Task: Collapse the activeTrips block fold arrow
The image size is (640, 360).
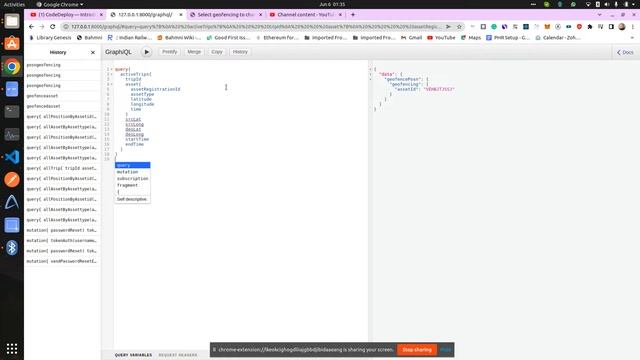Action: pos(111,74)
